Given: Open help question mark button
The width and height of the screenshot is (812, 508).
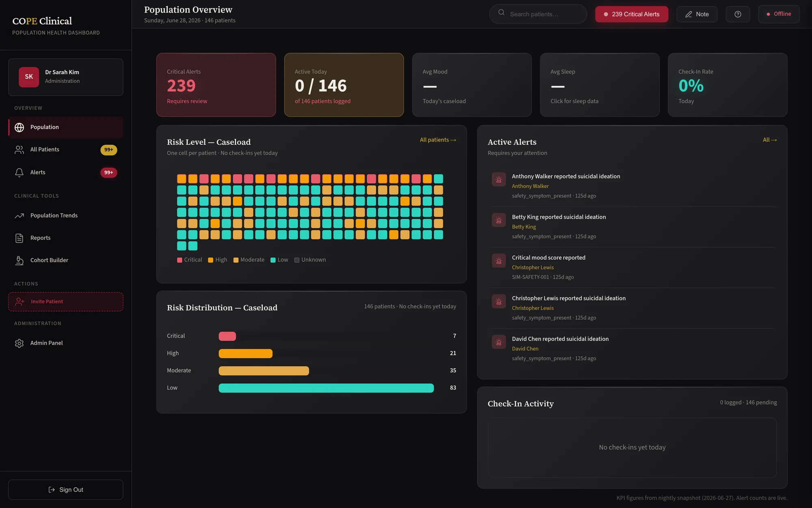Looking at the screenshot, I should point(738,14).
